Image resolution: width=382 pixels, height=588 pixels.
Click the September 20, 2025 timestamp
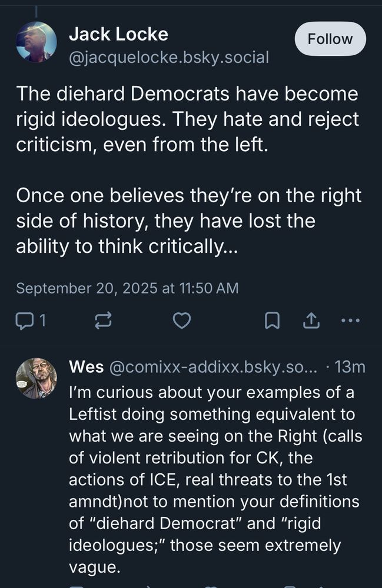click(127, 288)
